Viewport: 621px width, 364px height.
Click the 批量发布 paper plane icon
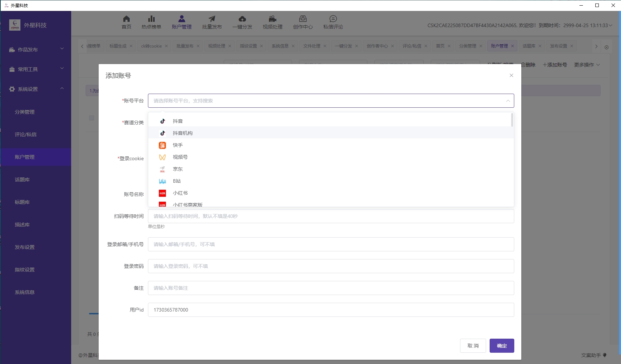(212, 19)
